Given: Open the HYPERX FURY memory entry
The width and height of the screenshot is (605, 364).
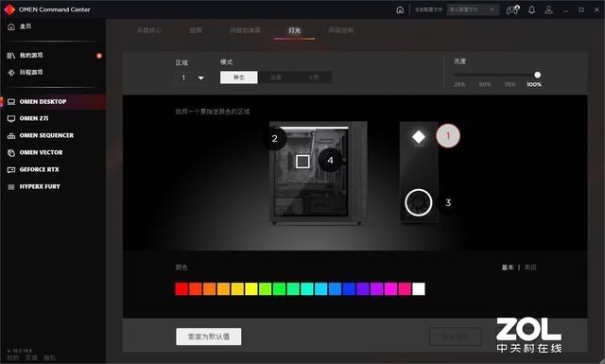Looking at the screenshot, I should (34, 186).
